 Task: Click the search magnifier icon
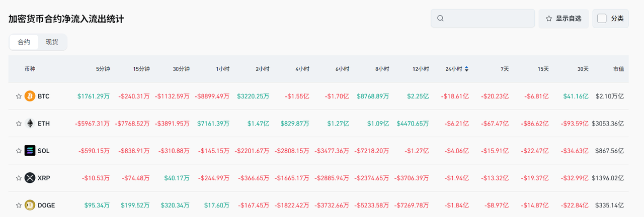tap(440, 19)
